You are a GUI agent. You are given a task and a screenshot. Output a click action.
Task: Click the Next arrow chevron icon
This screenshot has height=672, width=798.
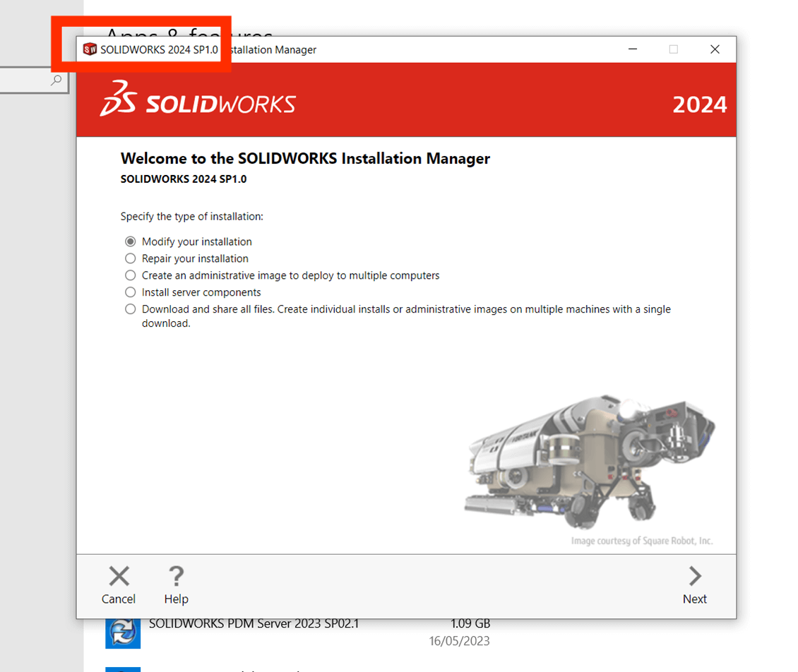[x=694, y=575]
